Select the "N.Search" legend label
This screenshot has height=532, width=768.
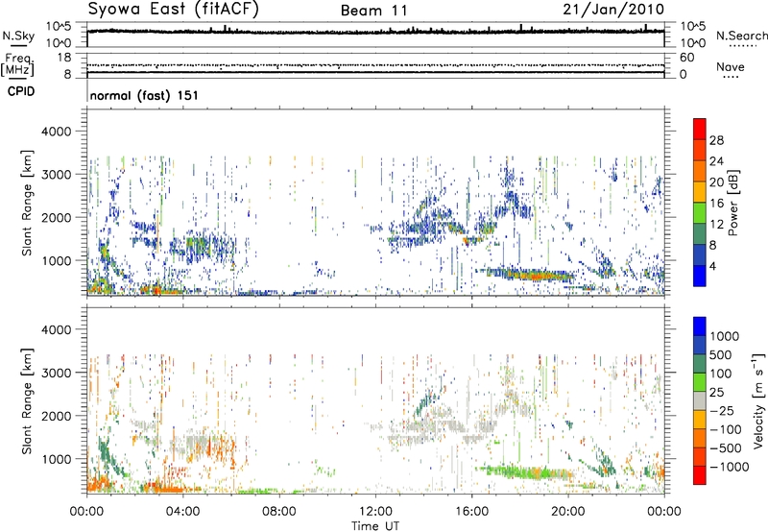click(742, 36)
